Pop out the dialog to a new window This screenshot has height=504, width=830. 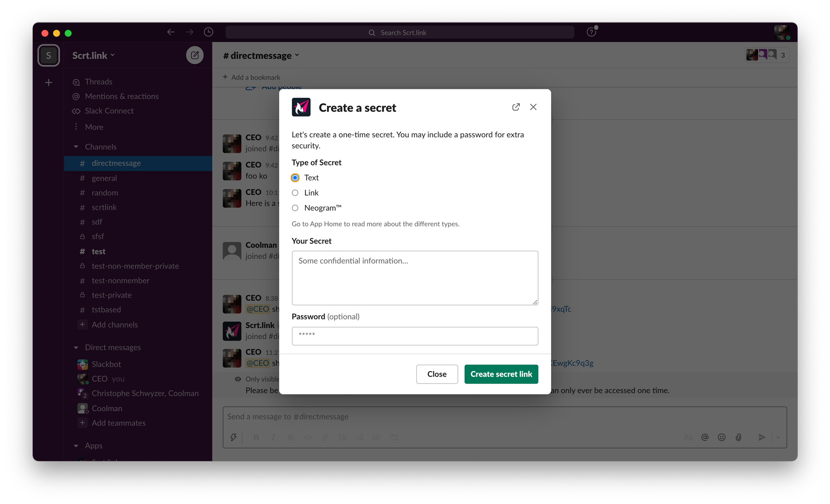[x=516, y=107]
